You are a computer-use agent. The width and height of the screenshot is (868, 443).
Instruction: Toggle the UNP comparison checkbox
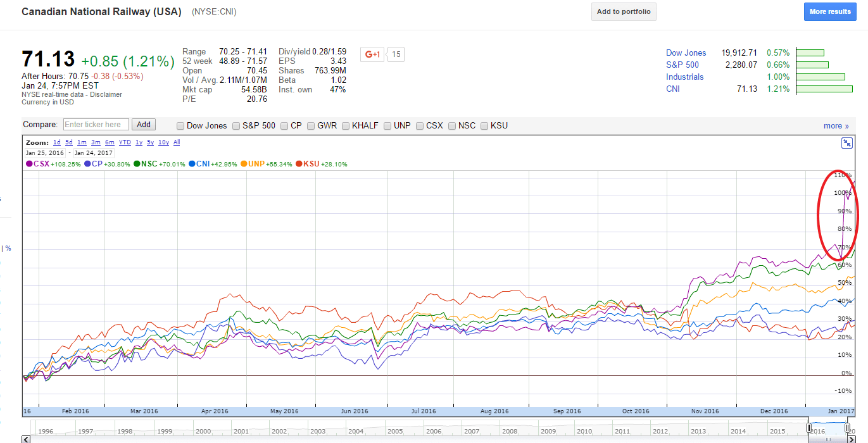point(387,126)
